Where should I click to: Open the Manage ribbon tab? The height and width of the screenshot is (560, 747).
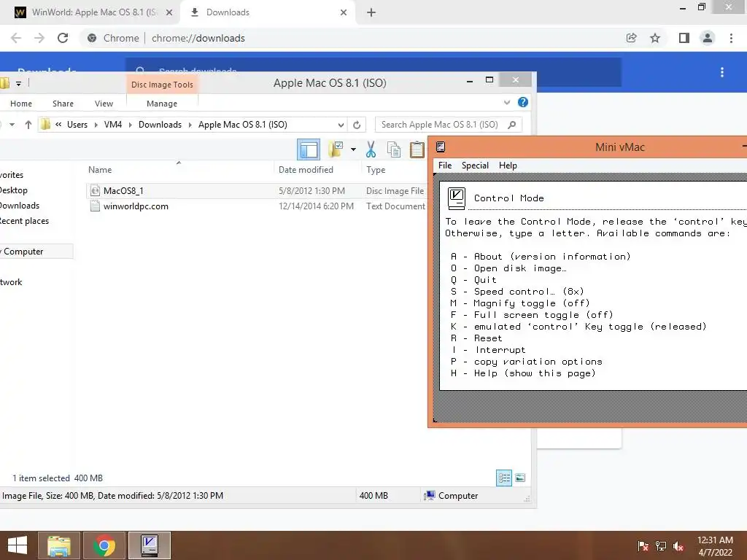coord(162,104)
